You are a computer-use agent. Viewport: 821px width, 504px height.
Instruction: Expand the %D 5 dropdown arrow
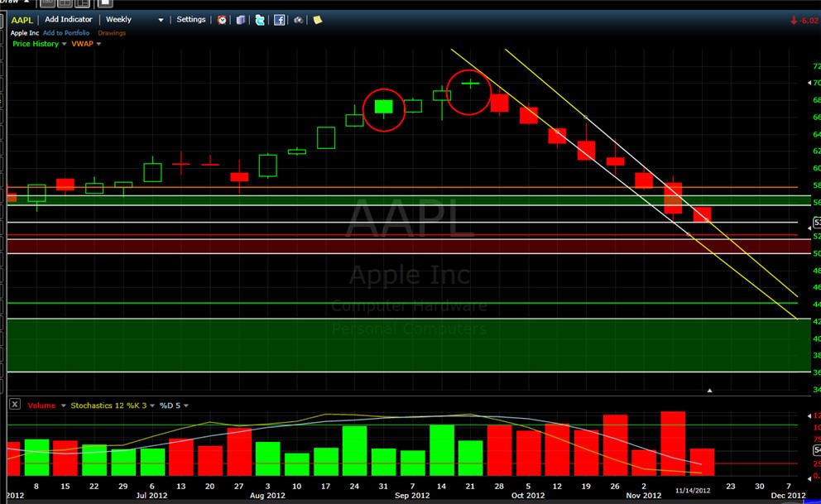click(x=186, y=406)
